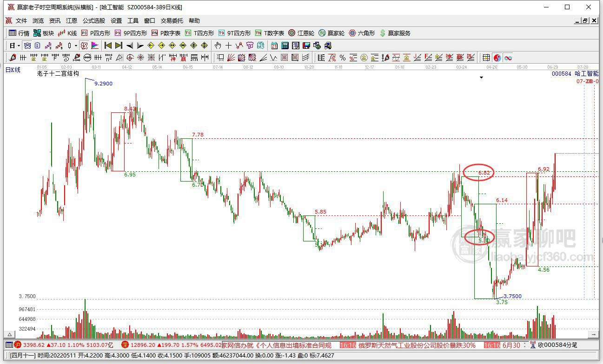Click the 沪 Shanghai index indicator
Screen dimensions: 603x364
[18, 345]
